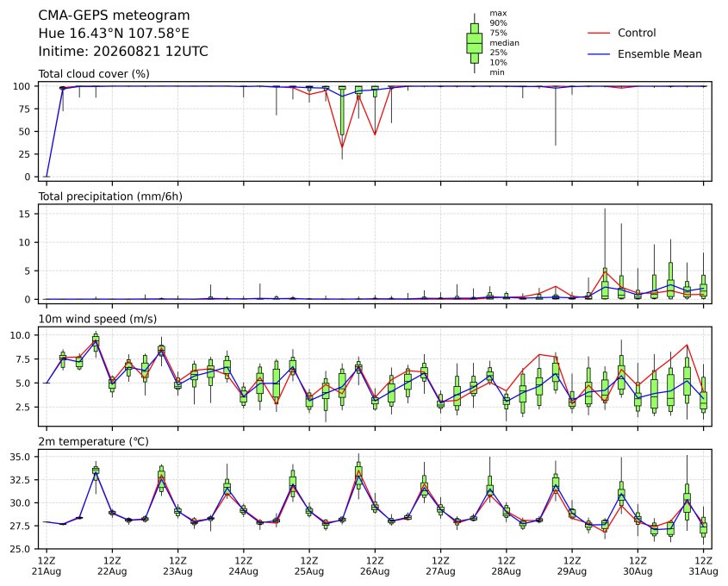Click the red Control line sample in legend
This screenshot has height=586, width=728.
pos(599,34)
